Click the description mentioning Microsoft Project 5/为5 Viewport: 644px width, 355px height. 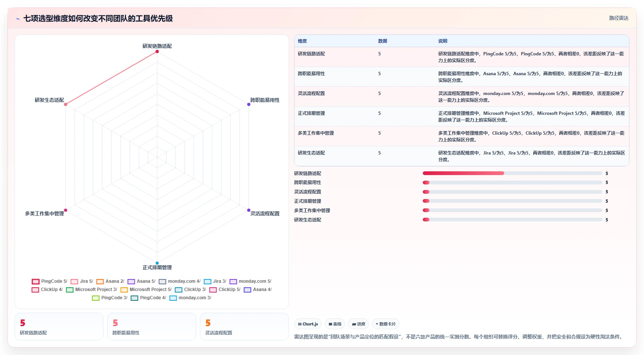pyautogui.click(x=531, y=117)
